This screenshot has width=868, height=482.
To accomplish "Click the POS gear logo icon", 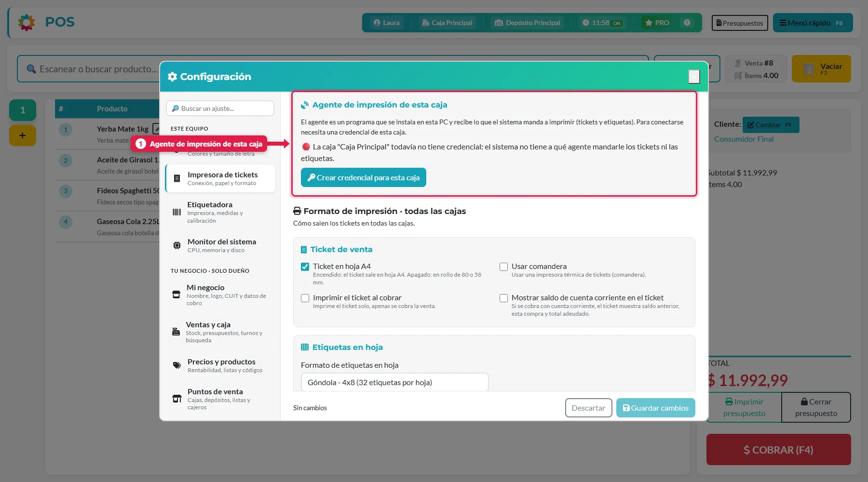I will [27, 22].
